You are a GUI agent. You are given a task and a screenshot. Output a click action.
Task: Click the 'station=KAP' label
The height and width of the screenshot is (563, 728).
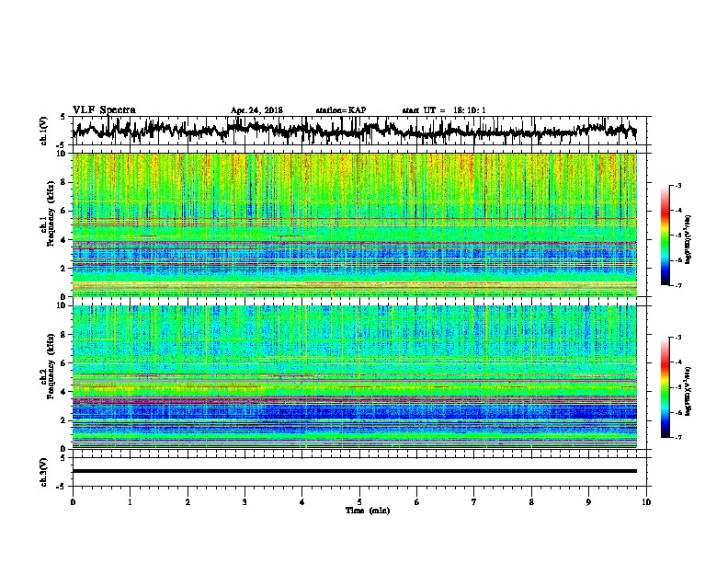click(x=341, y=110)
